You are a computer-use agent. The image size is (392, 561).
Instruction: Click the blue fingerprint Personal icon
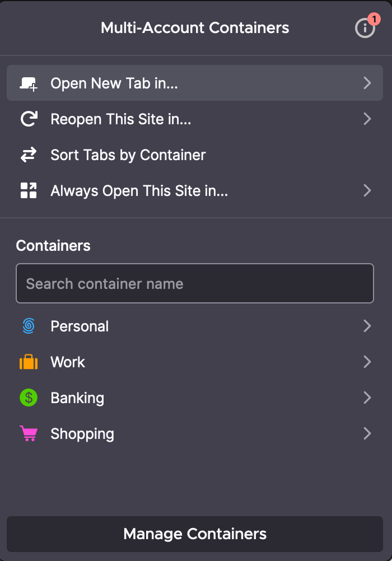tap(29, 326)
